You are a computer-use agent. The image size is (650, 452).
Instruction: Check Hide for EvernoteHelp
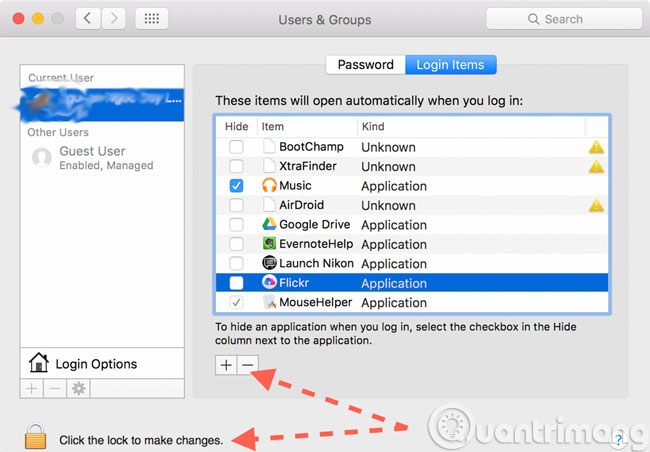point(236,244)
